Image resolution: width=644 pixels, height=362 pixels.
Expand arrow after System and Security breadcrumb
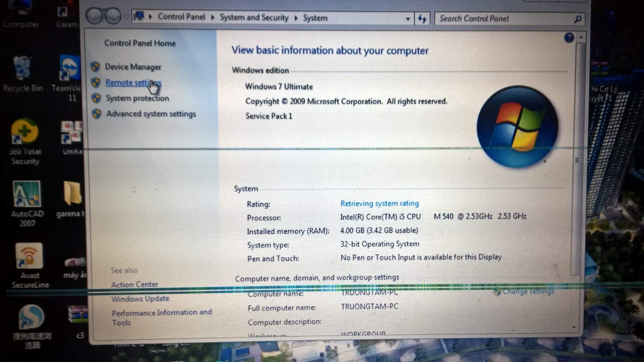point(296,18)
